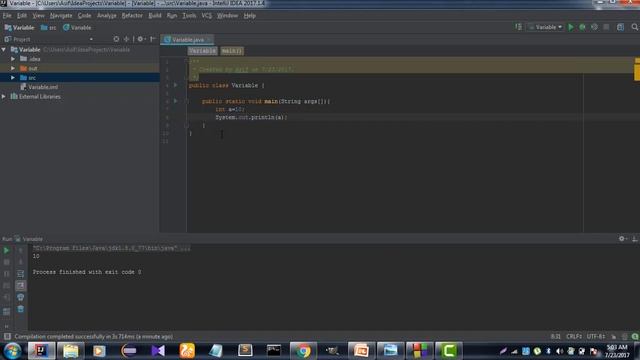The height and width of the screenshot is (360, 640).
Task: Clear All console trash icon
Action: [20, 309]
